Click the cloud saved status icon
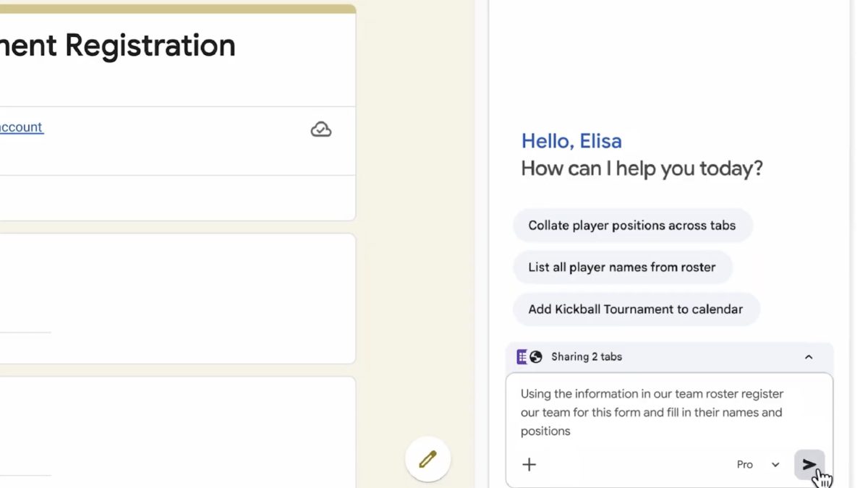Viewport: 868px width, 488px height. point(321,129)
